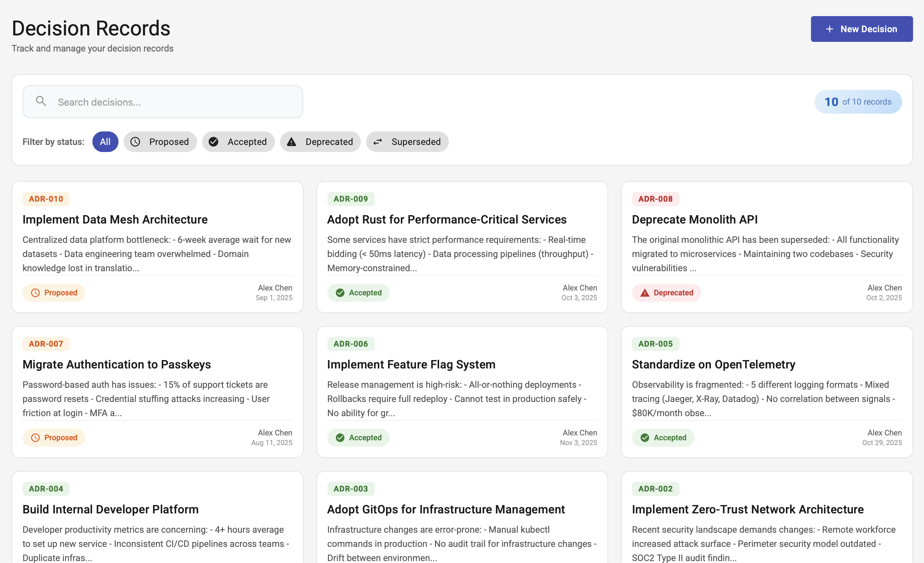Viewport: 924px width, 563px height.
Task: Click the warning icon on the Deprecated filter
Action: [292, 141]
